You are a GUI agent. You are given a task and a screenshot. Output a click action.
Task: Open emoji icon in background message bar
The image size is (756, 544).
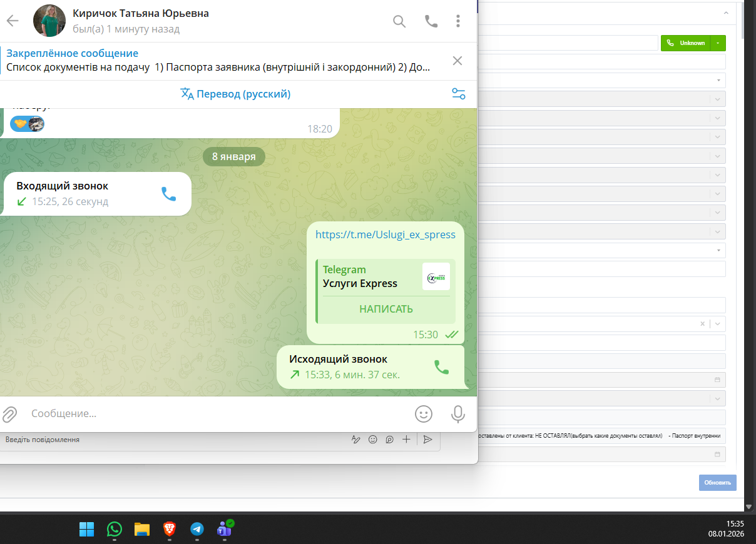(x=373, y=440)
